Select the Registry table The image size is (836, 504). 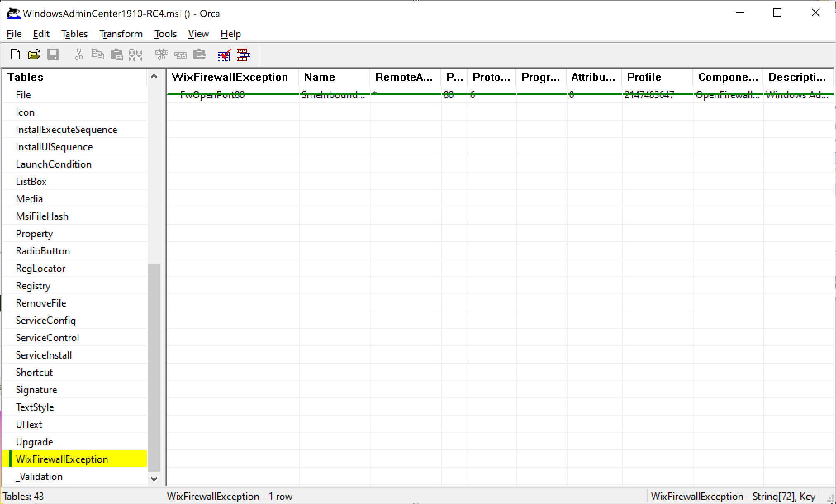tap(75, 285)
